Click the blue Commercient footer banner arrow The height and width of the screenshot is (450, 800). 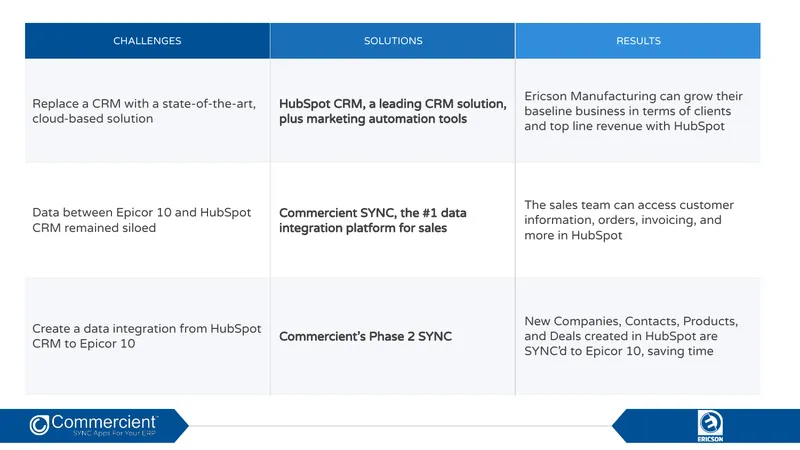(x=94, y=426)
